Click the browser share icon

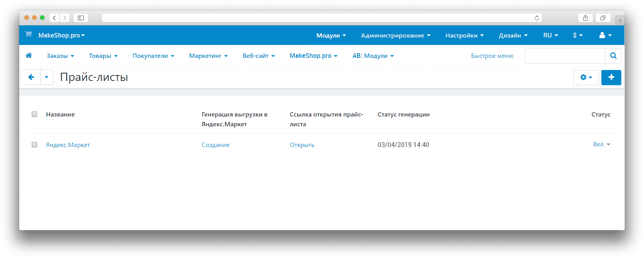pos(585,18)
